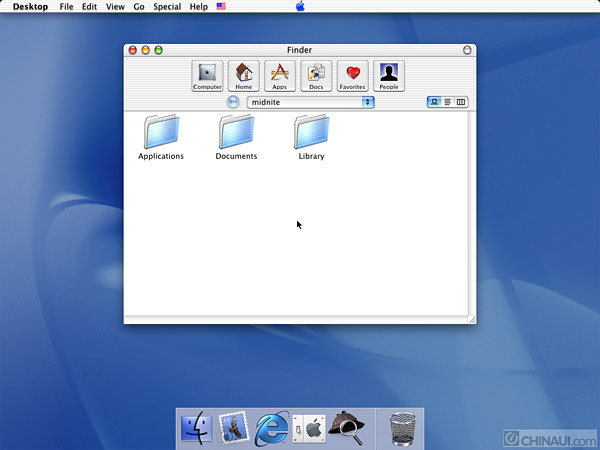Viewport: 600px width, 450px height.
Task: Switch to list view mode
Action: click(447, 102)
